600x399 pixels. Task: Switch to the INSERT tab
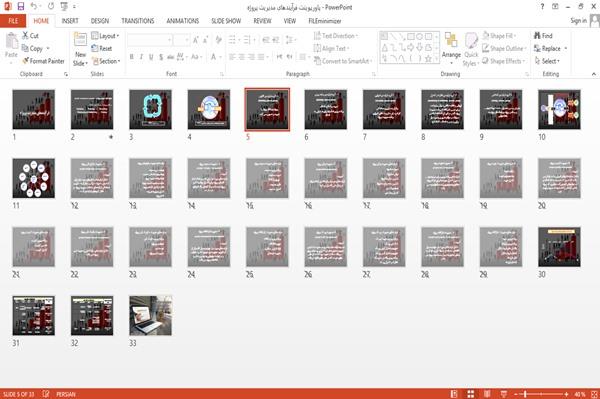[70, 21]
